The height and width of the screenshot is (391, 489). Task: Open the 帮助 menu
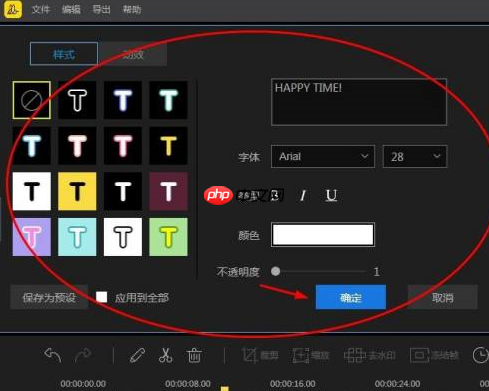[132, 9]
